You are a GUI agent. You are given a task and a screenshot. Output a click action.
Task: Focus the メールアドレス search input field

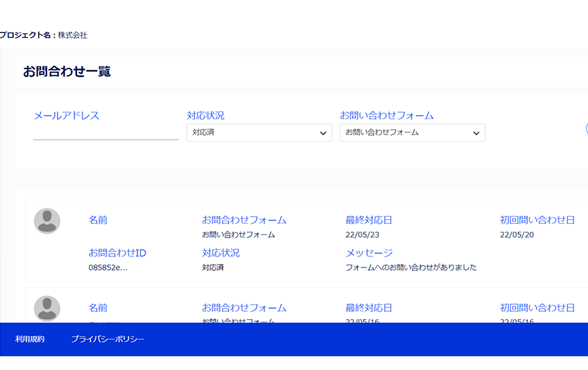(106, 132)
